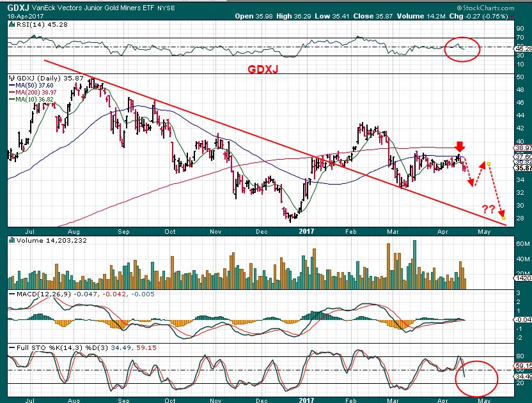Click the 'Chg -0.27 (-0.75%)' value
Screen dimensions: 532x403
pyautogui.click(x=478, y=16)
